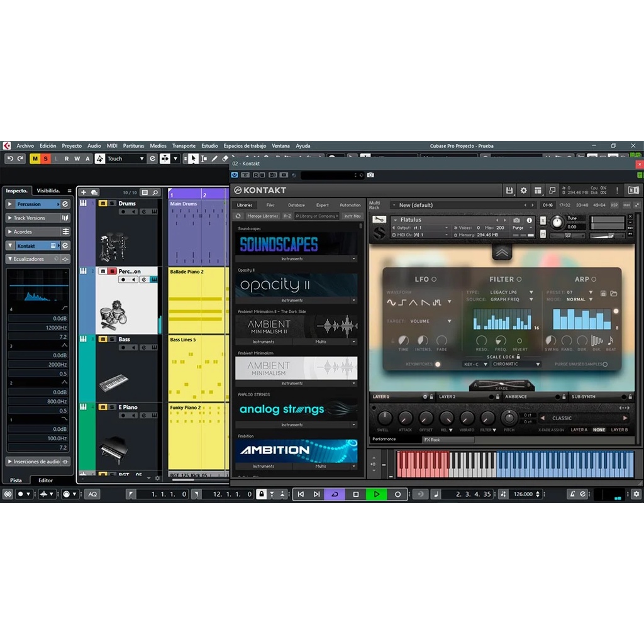Enable the LFO power toggle

[x=434, y=279]
